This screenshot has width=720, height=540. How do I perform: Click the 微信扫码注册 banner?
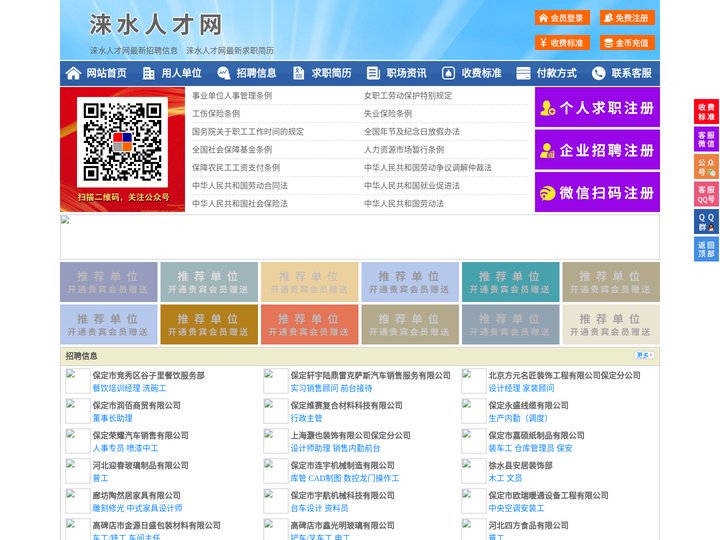pos(597,192)
